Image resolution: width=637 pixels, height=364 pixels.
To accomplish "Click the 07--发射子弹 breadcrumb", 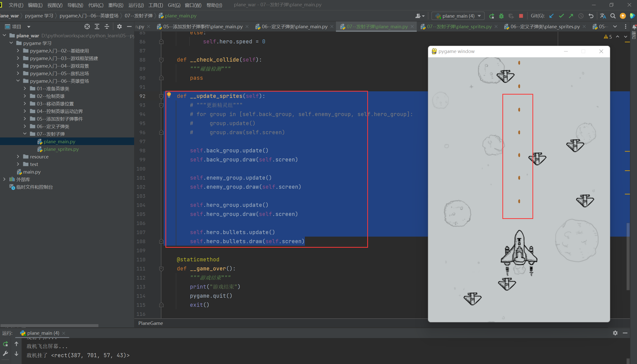I will 139,16.
